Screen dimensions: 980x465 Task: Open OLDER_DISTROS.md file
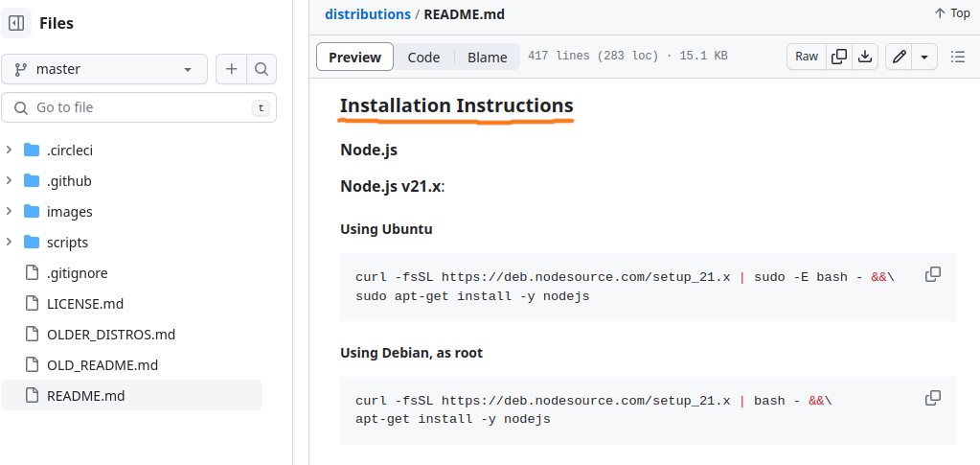click(110, 335)
